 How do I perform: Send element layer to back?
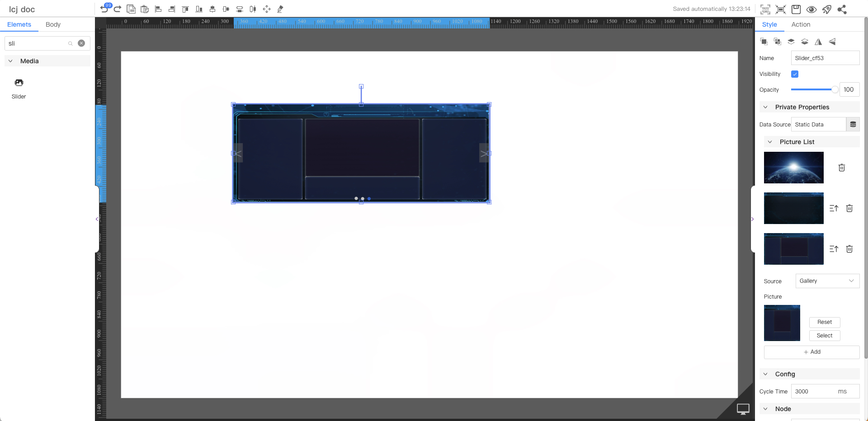click(x=805, y=42)
